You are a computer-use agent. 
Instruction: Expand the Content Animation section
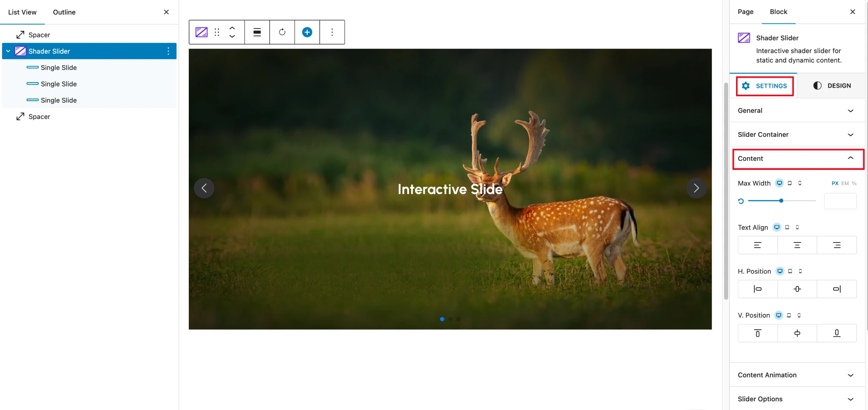[x=797, y=375]
